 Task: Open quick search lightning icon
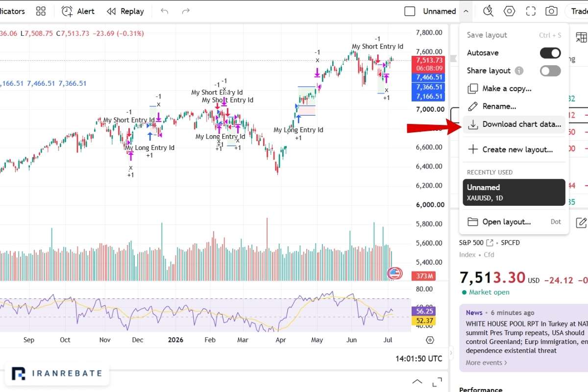[488, 11]
